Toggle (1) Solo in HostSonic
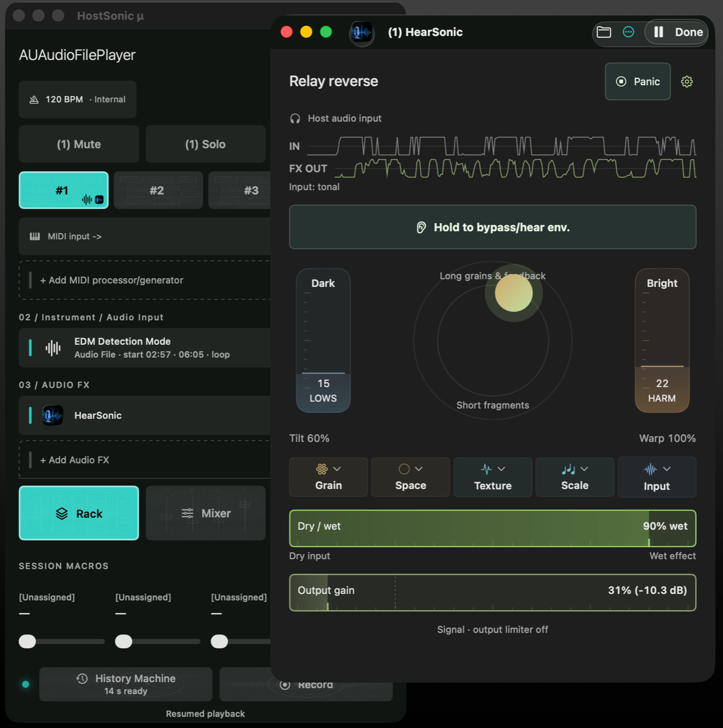Screen dimensions: 723x728 (x=205, y=144)
